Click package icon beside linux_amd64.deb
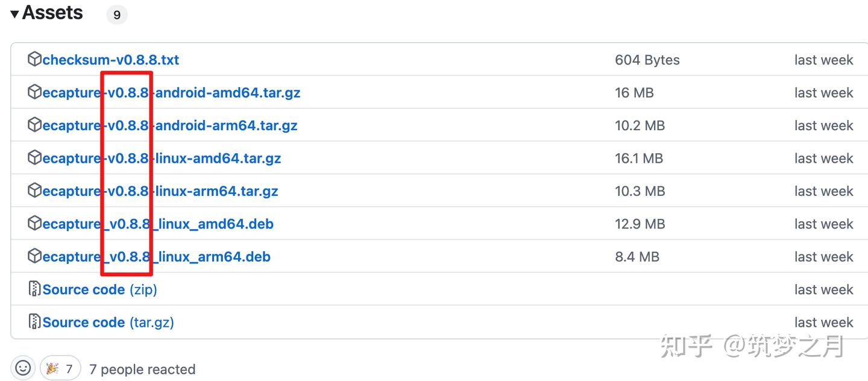The width and height of the screenshot is (868, 381). click(34, 224)
